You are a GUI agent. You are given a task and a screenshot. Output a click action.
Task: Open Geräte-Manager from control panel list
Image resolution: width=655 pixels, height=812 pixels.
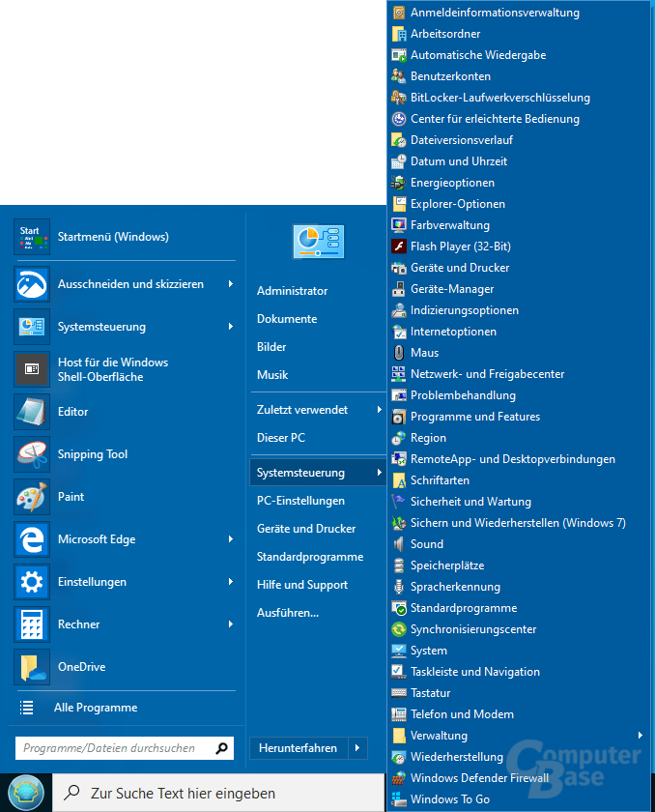(452, 289)
